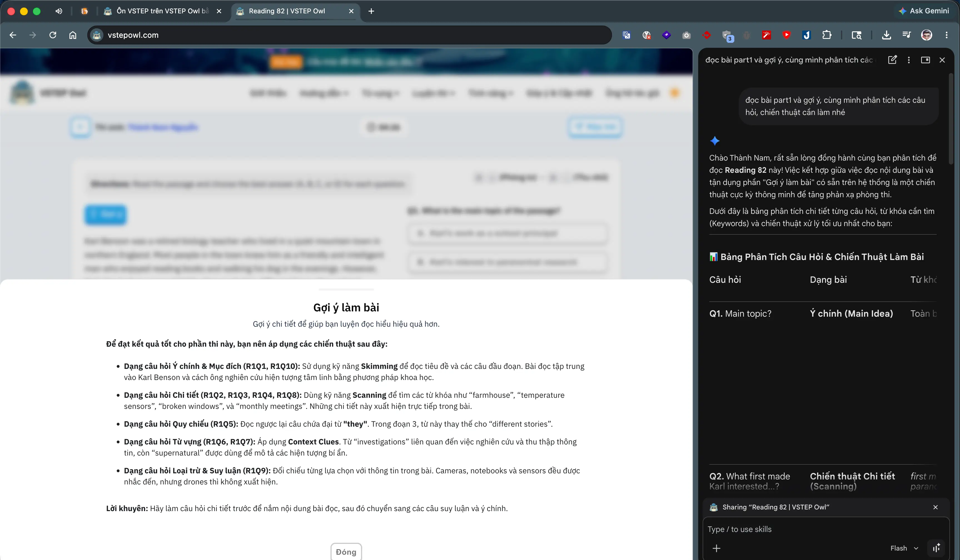Click the red shield play-button extension
The width and height of the screenshot is (960, 560).
tap(786, 35)
